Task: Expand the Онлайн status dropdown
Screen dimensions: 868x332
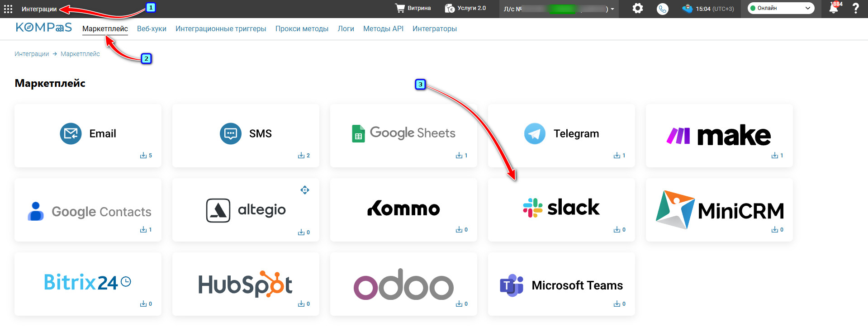Action: click(781, 8)
